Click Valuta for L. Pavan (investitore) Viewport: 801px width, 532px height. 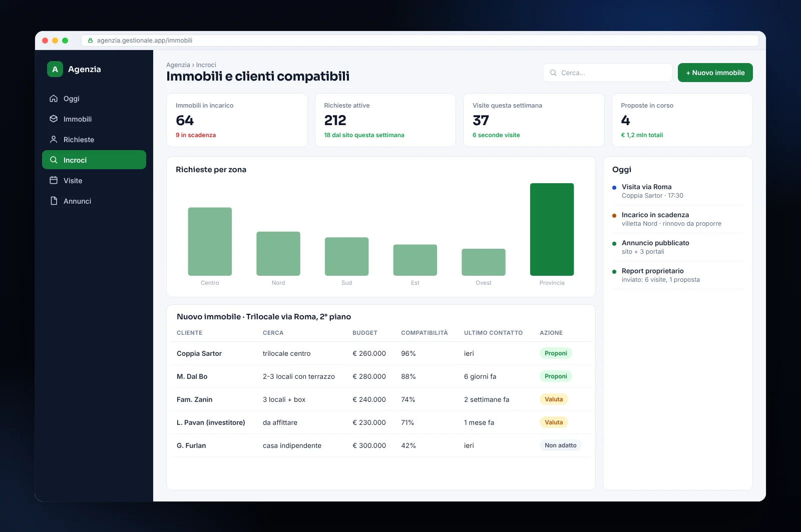(554, 422)
